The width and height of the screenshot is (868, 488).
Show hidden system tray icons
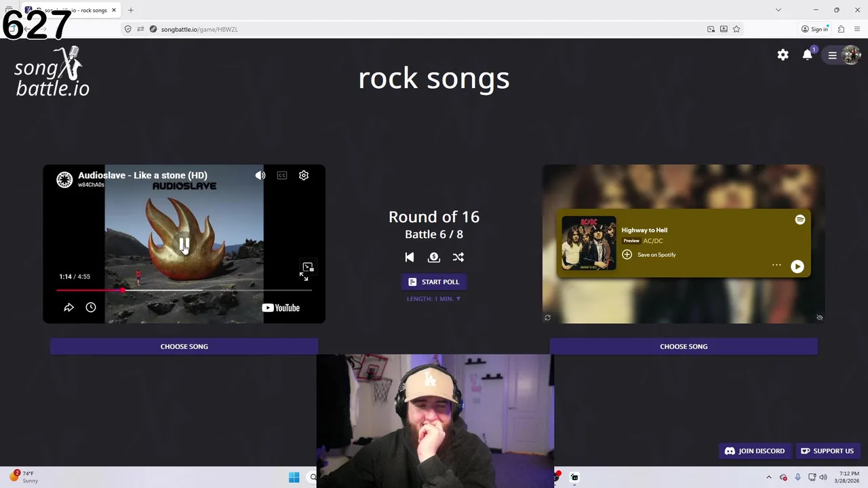click(x=769, y=478)
